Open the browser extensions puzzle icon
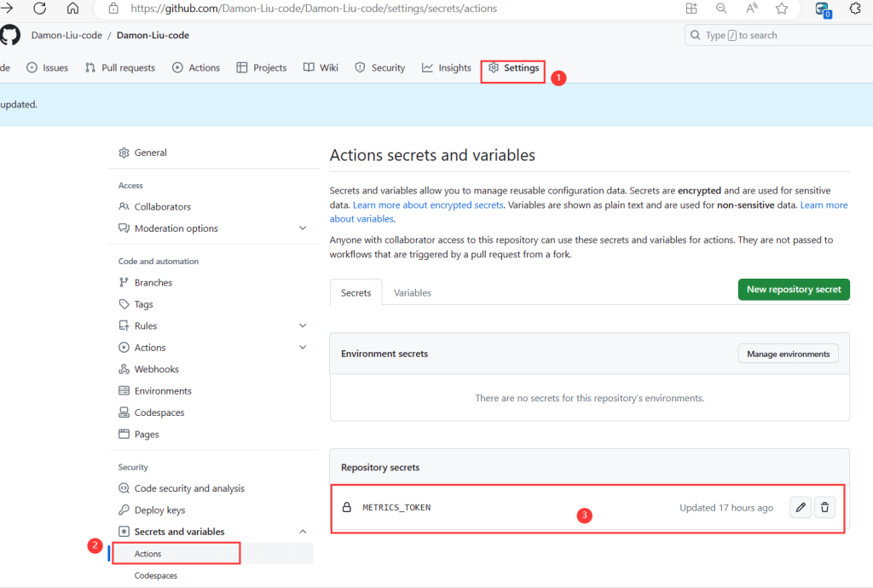 pyautogui.click(x=855, y=9)
